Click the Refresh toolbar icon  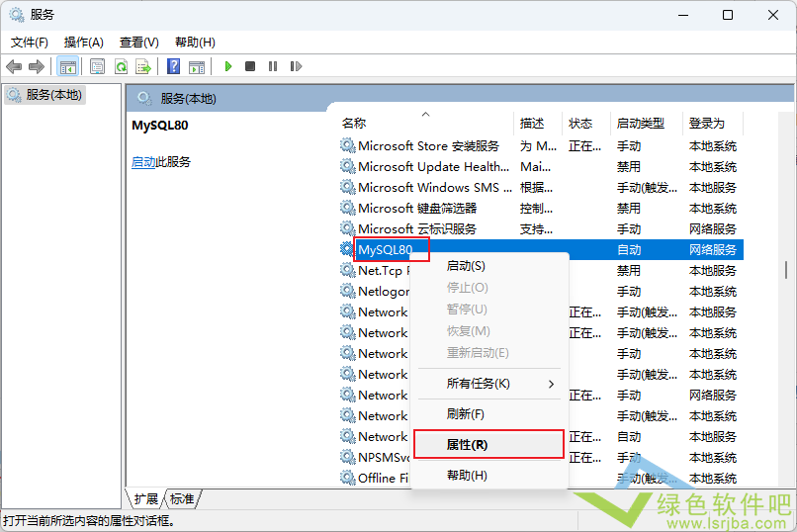[121, 66]
